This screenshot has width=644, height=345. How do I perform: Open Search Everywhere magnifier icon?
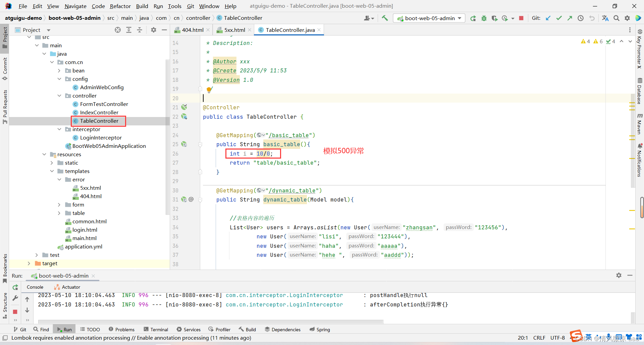pos(616,18)
